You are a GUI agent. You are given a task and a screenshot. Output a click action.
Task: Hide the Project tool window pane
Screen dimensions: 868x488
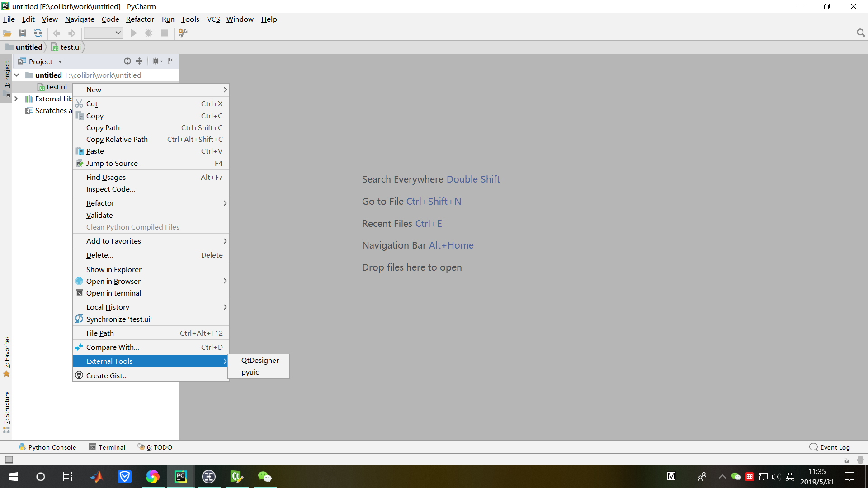coord(172,61)
